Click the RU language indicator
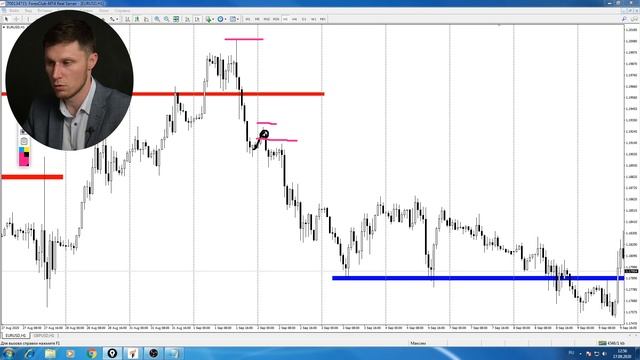640x360 pixels. pyautogui.click(x=571, y=353)
